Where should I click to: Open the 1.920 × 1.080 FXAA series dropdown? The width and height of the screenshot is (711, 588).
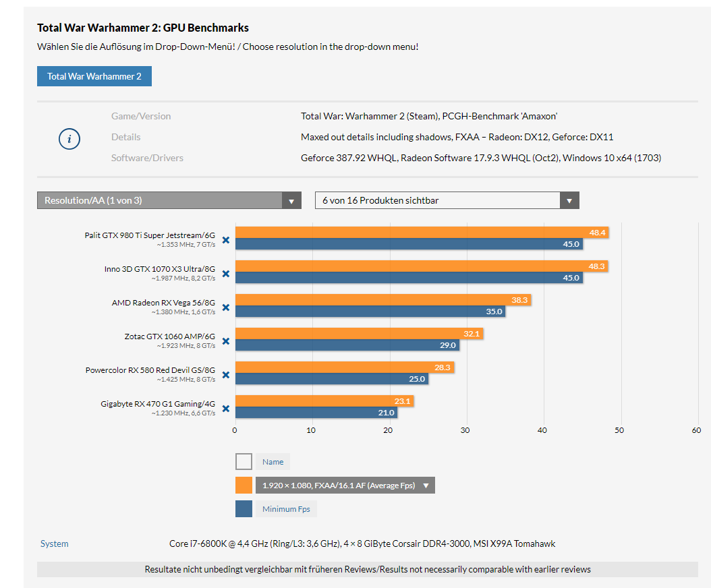click(x=345, y=485)
